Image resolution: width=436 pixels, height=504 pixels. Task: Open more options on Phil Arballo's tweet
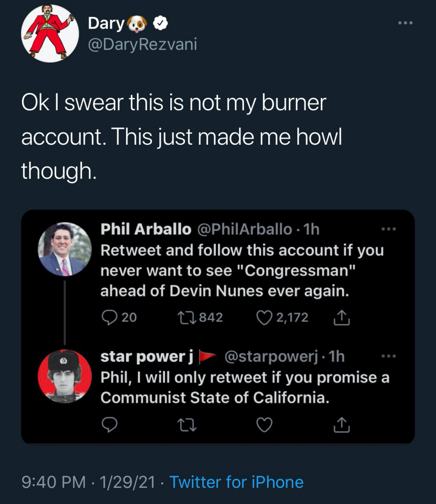(389, 229)
